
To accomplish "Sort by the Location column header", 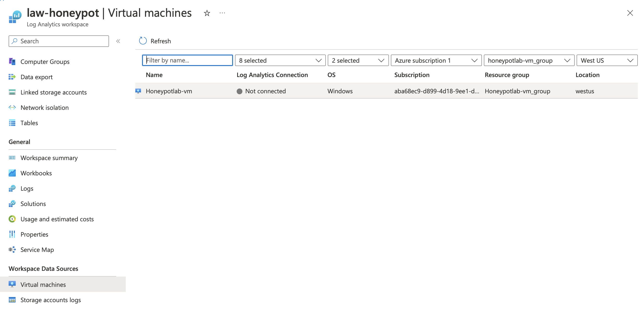I will point(587,75).
